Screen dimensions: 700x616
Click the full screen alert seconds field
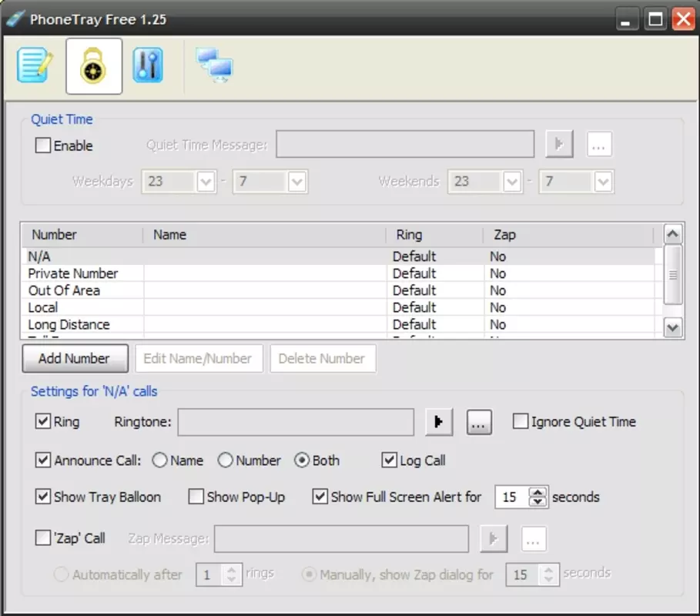[512, 497]
